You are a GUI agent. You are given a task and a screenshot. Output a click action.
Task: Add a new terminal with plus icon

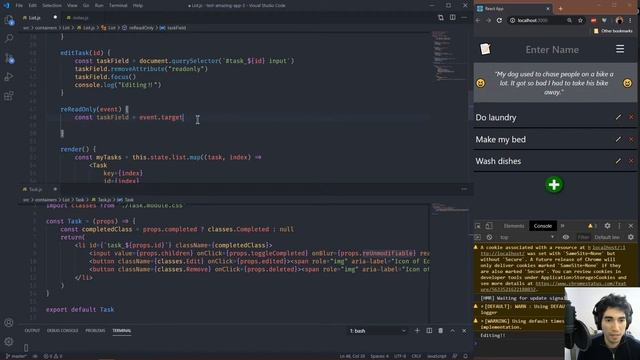point(417,331)
